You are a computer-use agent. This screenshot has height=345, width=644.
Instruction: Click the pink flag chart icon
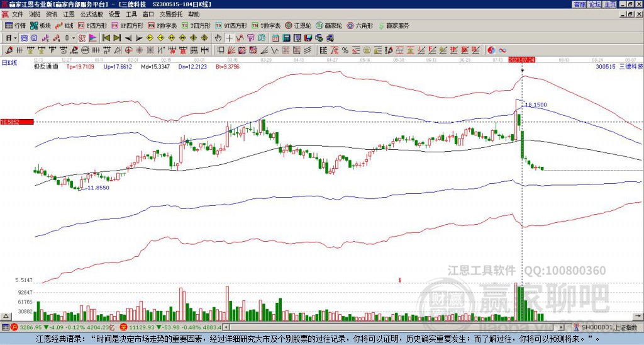click(93, 38)
